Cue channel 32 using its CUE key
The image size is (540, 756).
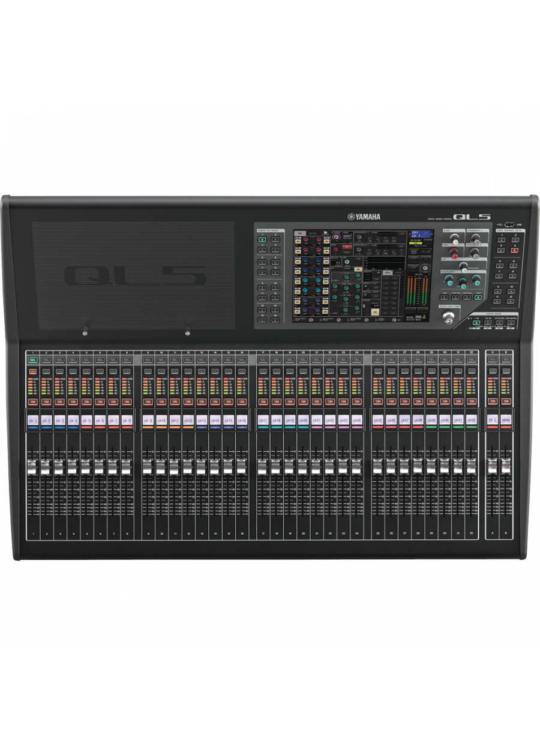pyautogui.click(x=472, y=372)
